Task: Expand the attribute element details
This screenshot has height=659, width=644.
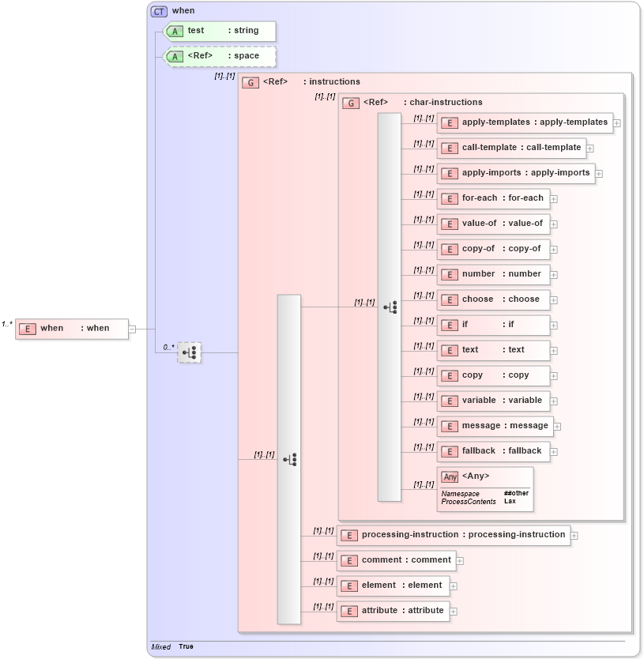Action: pyautogui.click(x=454, y=611)
